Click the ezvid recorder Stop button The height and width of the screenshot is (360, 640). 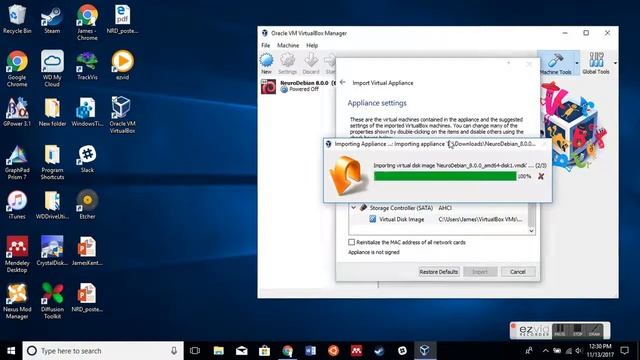577,330
